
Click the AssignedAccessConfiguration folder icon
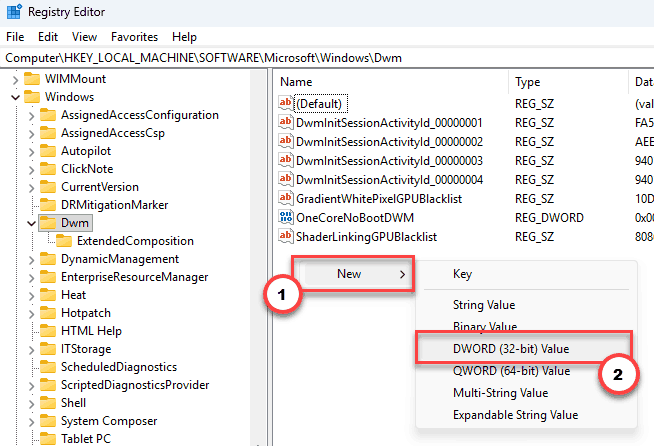pyautogui.click(x=48, y=115)
